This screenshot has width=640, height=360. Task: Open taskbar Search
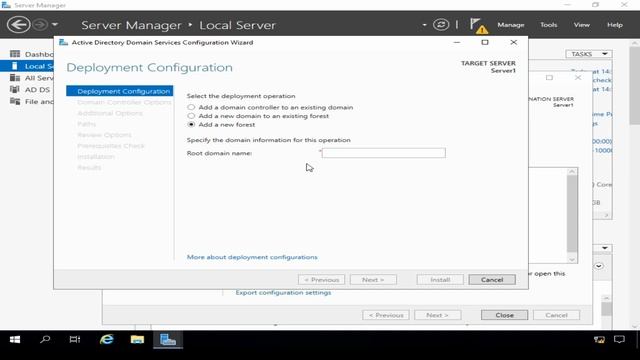pos(45,340)
